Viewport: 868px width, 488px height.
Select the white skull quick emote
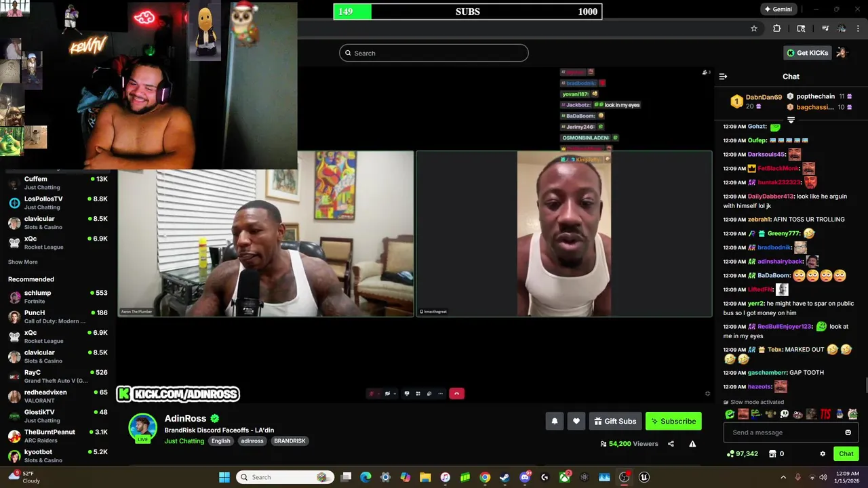click(x=784, y=414)
